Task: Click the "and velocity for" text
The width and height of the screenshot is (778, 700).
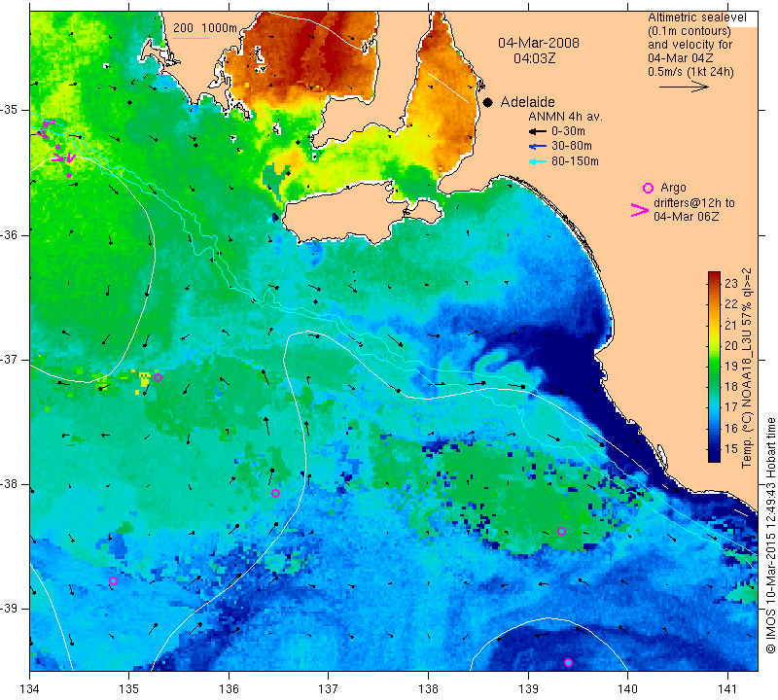Action: [690, 45]
